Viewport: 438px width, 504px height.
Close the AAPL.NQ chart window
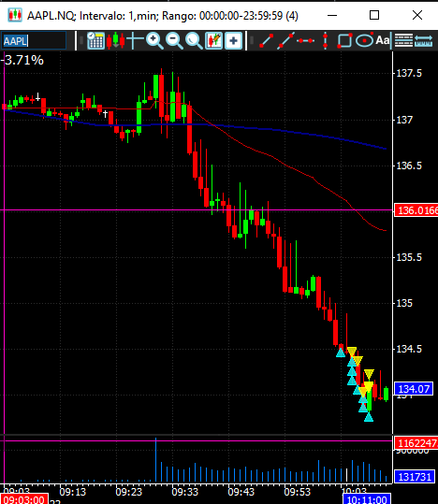point(417,15)
